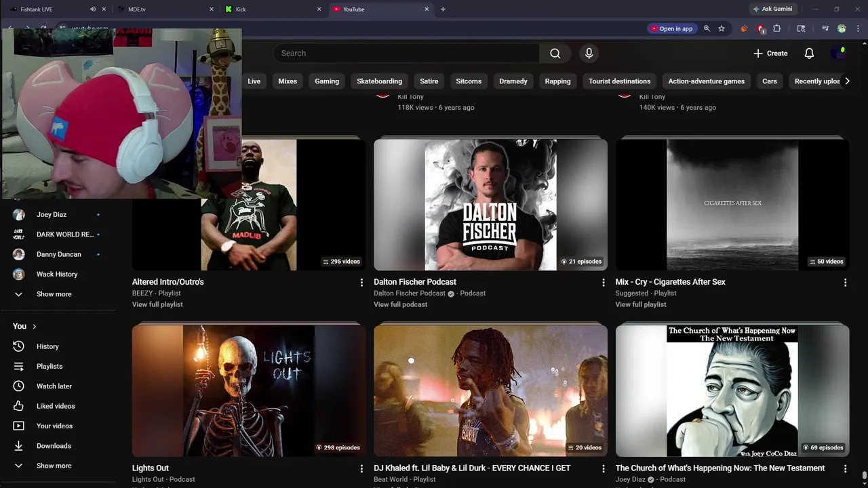Select the Skateboarding filter chip
This screenshot has height=488, width=868.
tap(380, 81)
